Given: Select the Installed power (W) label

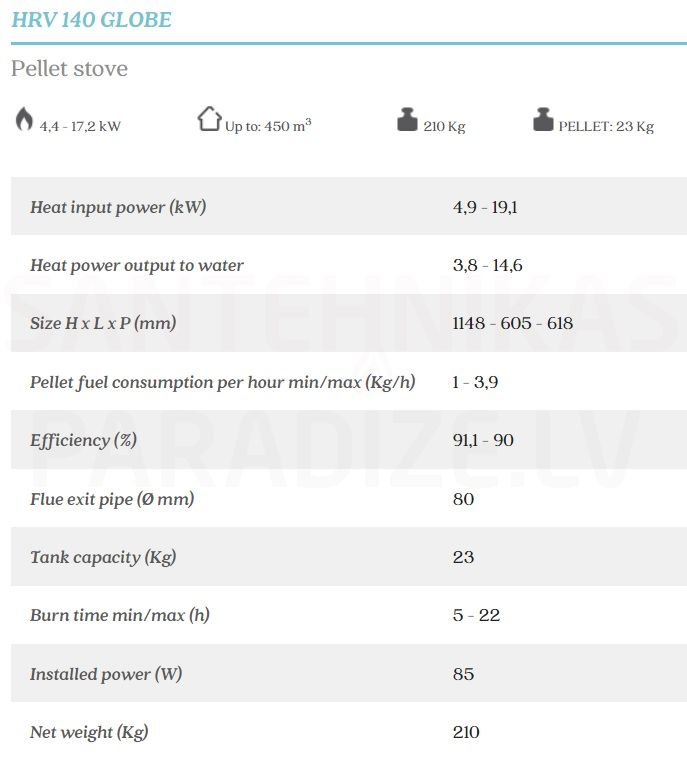Looking at the screenshot, I should (x=106, y=674).
